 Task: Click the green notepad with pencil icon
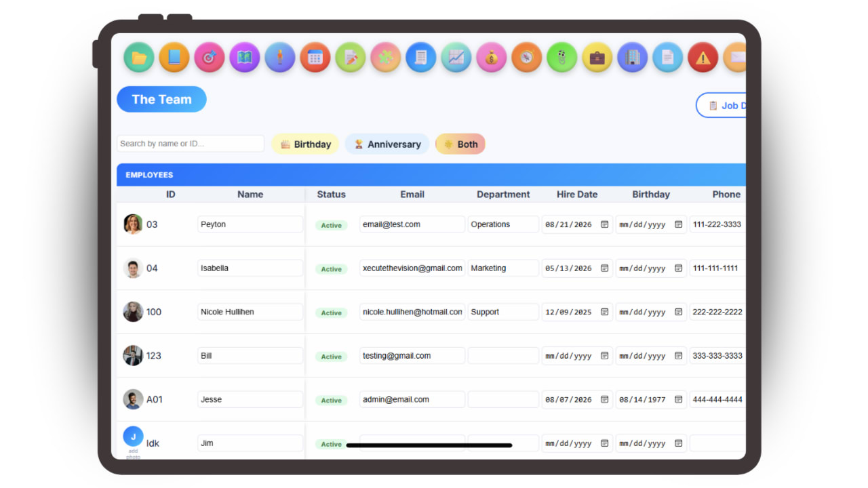pyautogui.click(x=351, y=58)
